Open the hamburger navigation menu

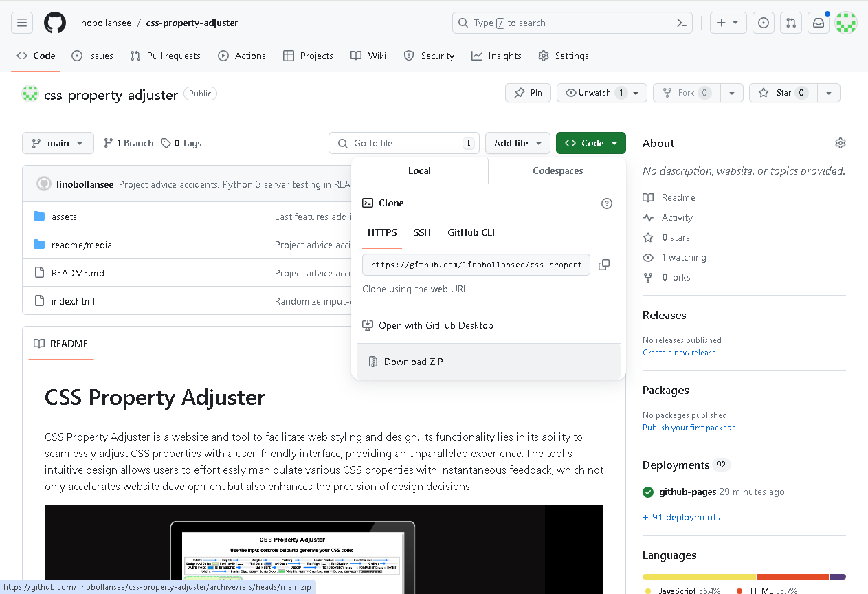[x=21, y=22]
